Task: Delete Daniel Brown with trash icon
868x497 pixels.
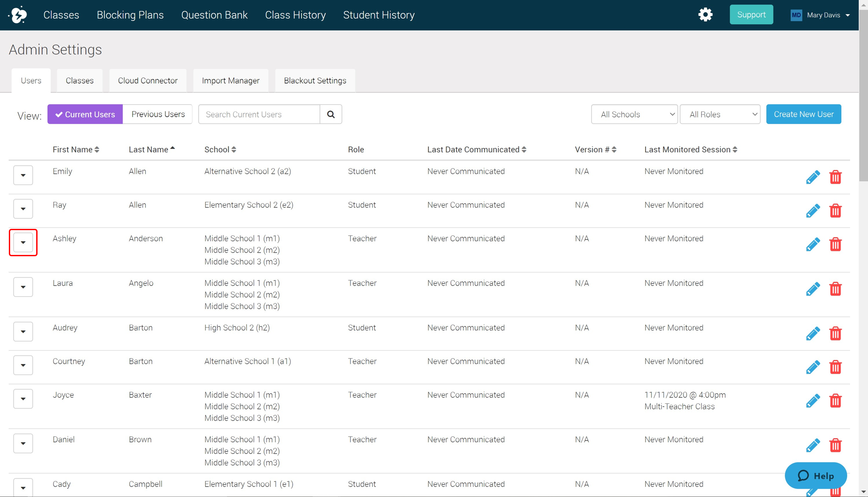Action: pyautogui.click(x=835, y=445)
